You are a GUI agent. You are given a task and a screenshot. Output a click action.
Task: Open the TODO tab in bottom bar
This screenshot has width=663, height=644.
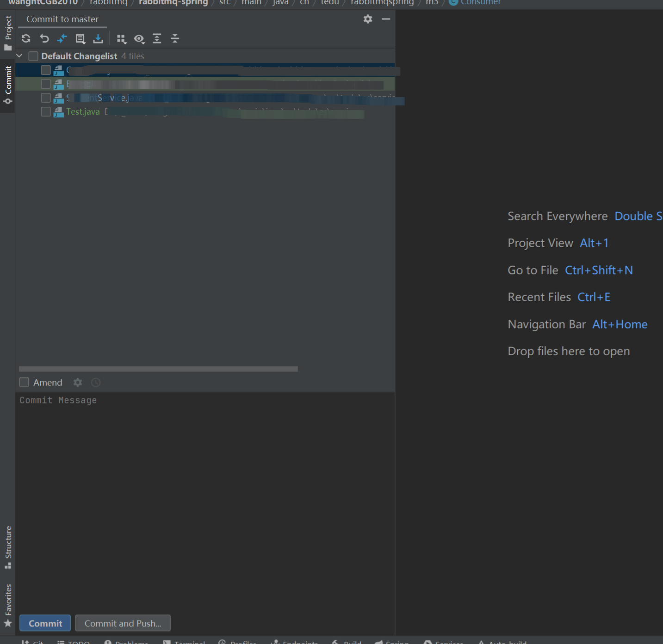coord(74,641)
